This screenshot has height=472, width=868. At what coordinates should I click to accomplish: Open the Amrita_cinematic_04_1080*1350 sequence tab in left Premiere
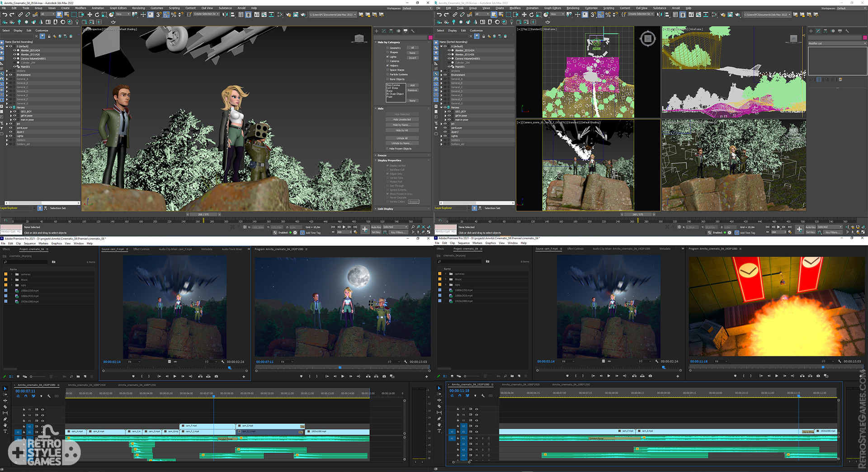137,385
